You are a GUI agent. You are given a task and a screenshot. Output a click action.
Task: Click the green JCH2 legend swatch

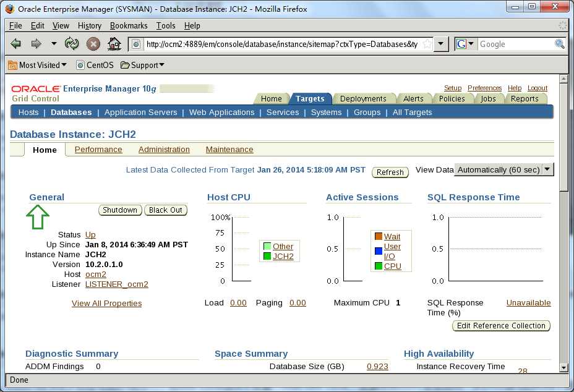267,256
